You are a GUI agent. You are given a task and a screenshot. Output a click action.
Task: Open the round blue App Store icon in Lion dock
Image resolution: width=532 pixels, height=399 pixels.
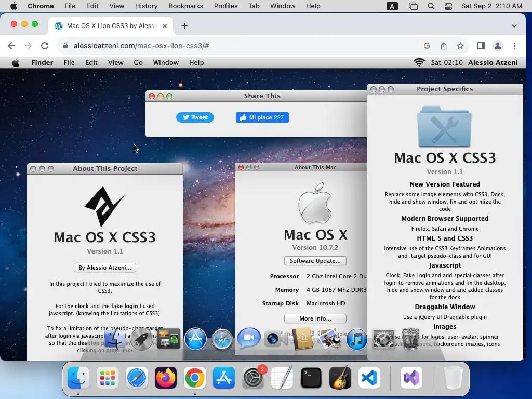pos(195,339)
